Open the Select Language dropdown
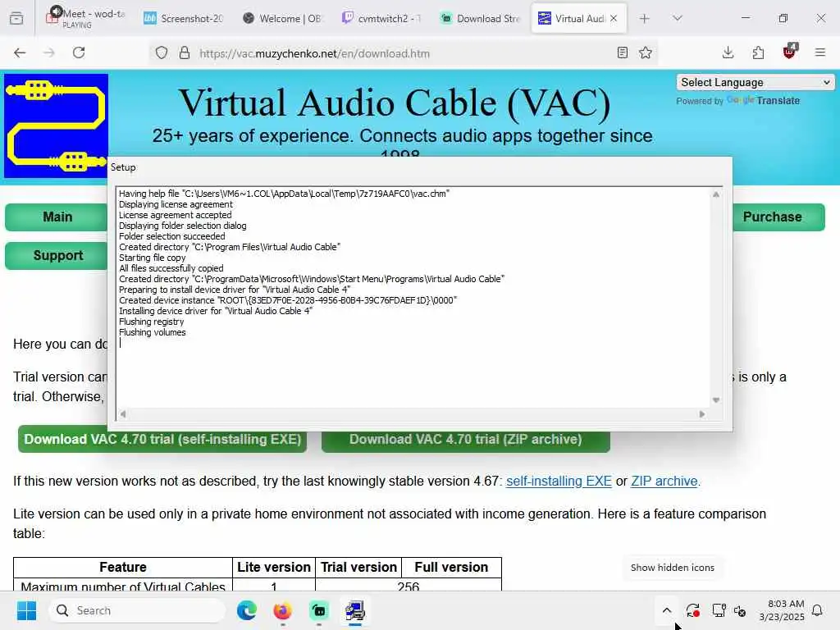 [x=756, y=83]
